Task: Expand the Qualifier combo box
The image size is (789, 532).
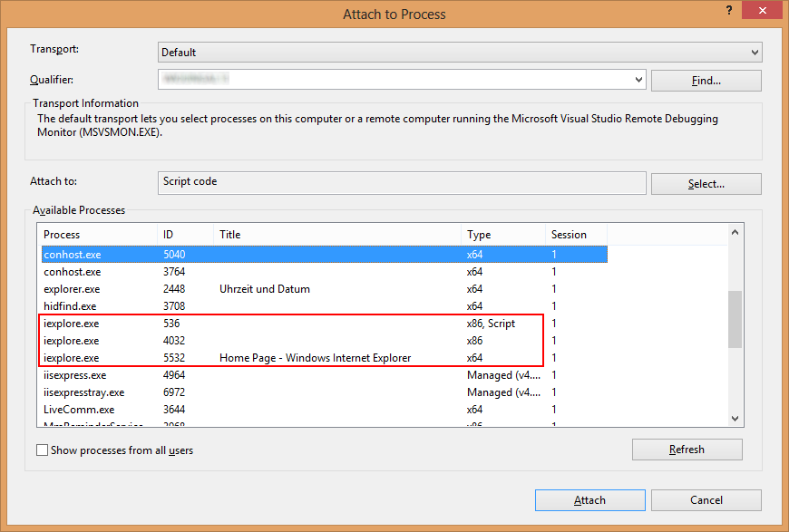Action: click(638, 80)
